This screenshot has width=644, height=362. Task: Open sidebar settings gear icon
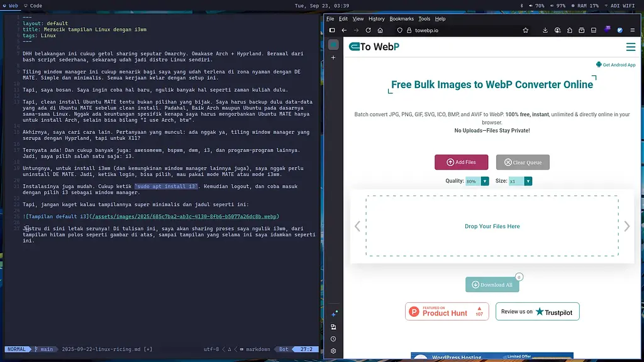pos(333,351)
